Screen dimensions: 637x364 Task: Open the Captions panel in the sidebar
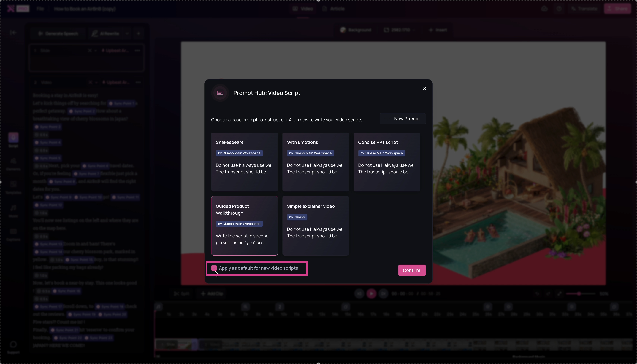(14, 233)
